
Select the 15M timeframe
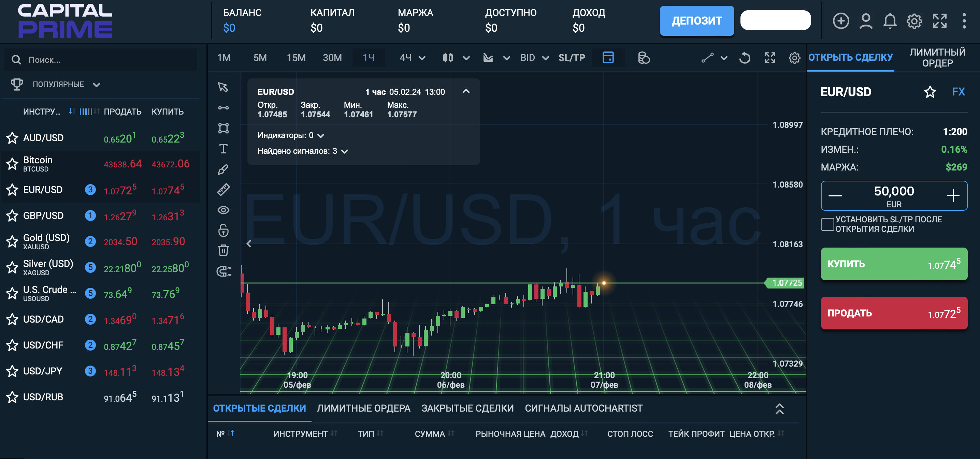[296, 58]
